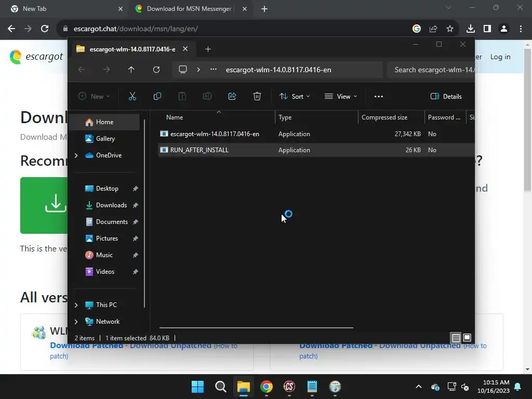Click the Paste icon in Explorer toolbar
This screenshot has height=399, width=532.
[x=182, y=96]
